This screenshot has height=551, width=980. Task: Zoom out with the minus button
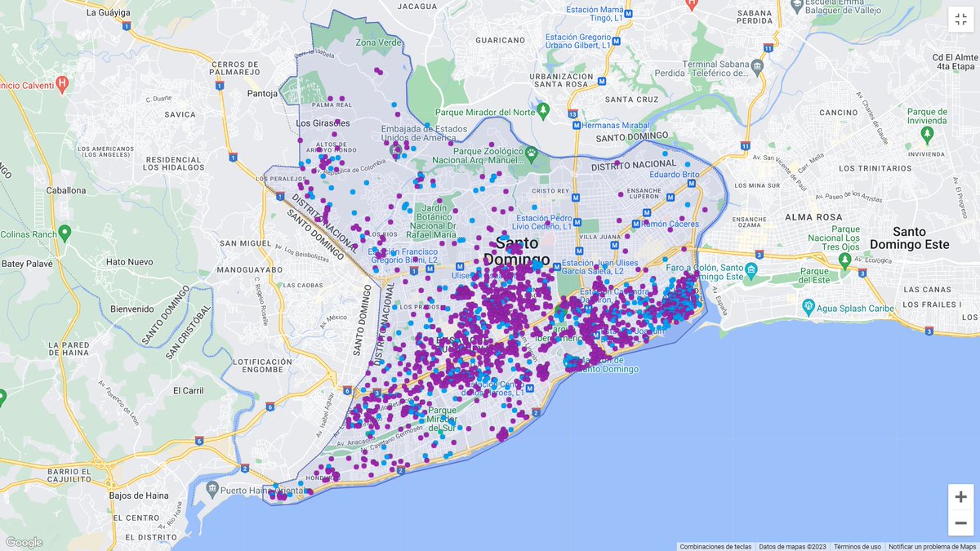point(960,522)
